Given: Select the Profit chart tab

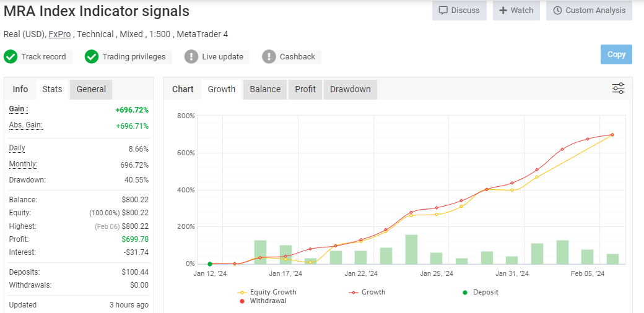Looking at the screenshot, I should (x=305, y=89).
